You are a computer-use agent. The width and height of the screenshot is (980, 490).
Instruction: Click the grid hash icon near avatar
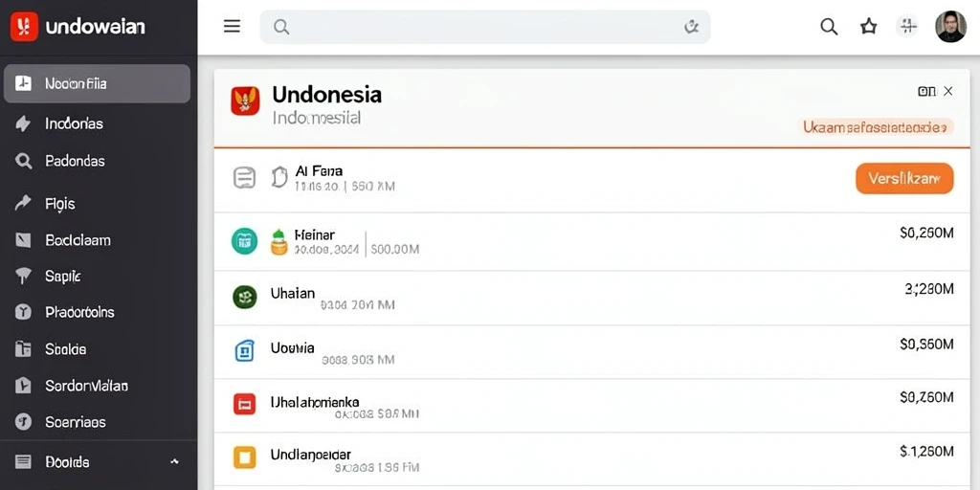(x=907, y=26)
